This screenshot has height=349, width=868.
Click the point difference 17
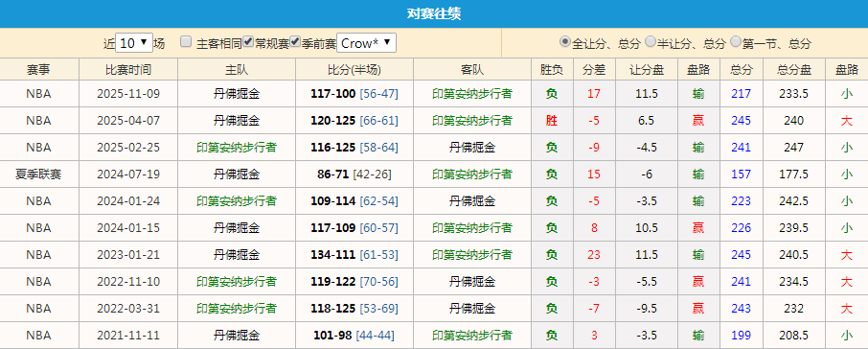pyautogui.click(x=594, y=94)
